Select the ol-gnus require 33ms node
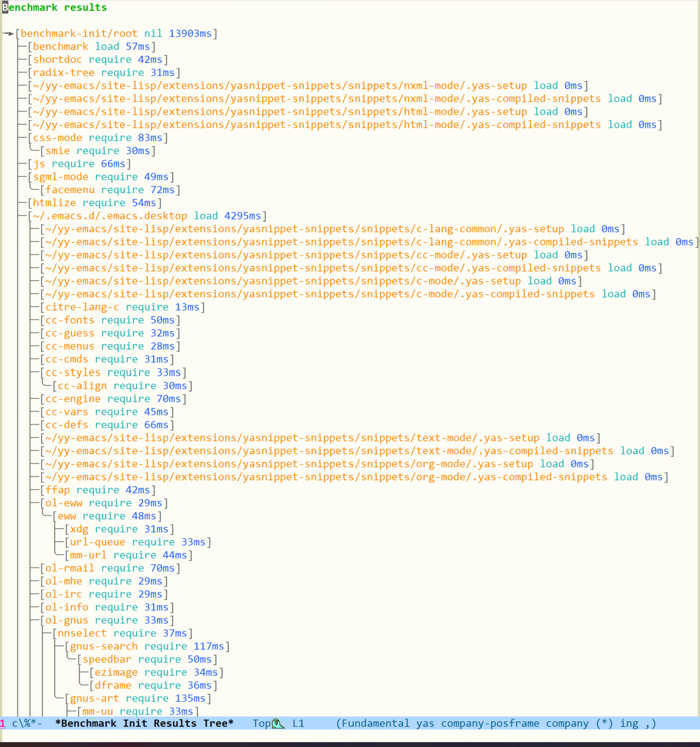Screen dimensions: 700x747 click(106, 620)
